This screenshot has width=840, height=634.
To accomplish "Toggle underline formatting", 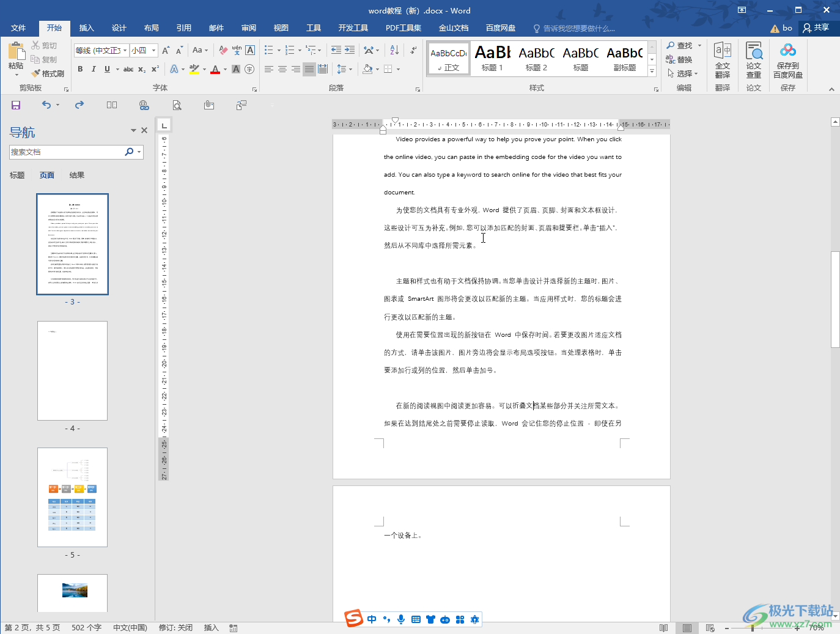I will (107, 69).
